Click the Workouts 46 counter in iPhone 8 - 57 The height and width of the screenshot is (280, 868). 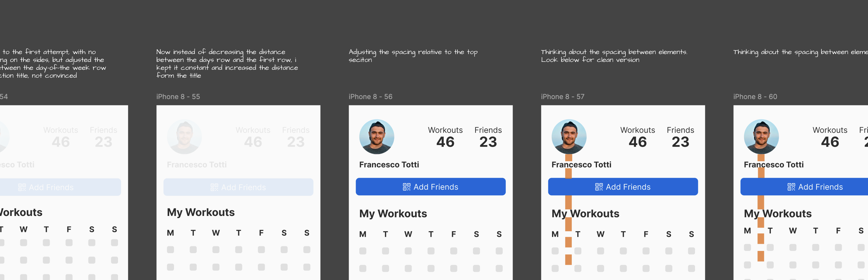click(638, 137)
